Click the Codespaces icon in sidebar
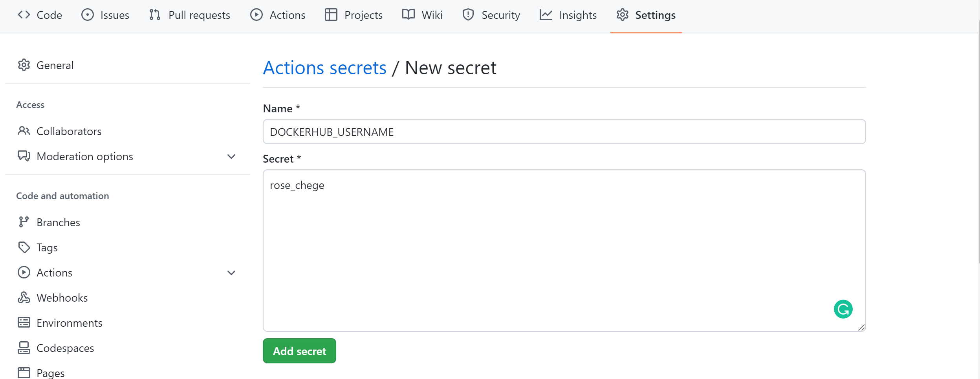980x379 pixels. (x=24, y=348)
